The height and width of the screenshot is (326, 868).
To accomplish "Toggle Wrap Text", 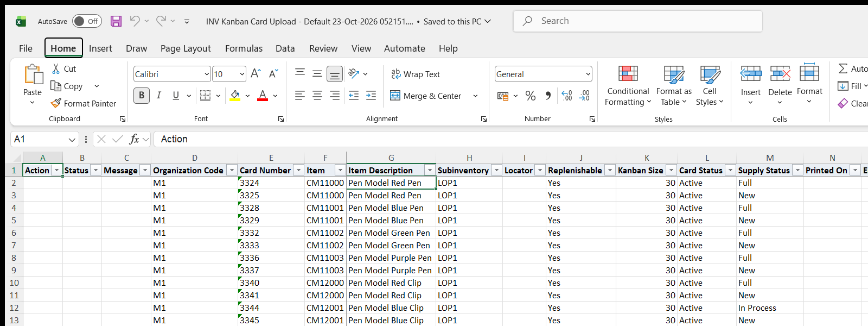I will pos(416,74).
